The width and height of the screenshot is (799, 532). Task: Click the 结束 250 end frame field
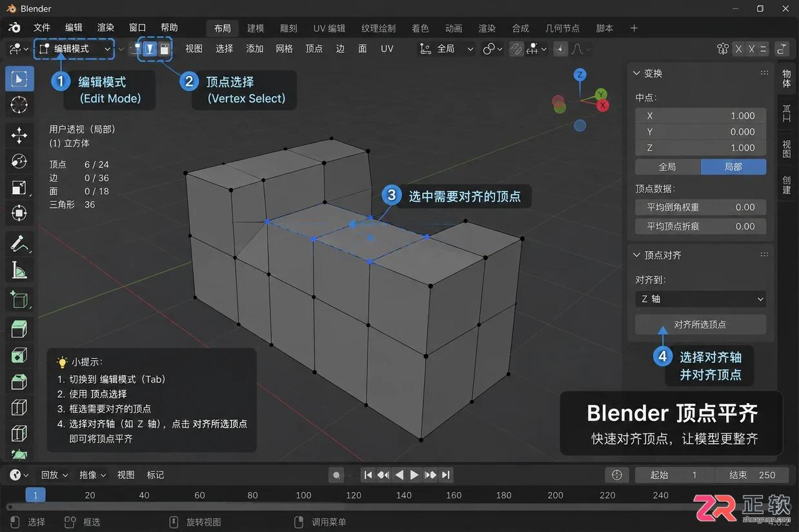[x=752, y=475]
